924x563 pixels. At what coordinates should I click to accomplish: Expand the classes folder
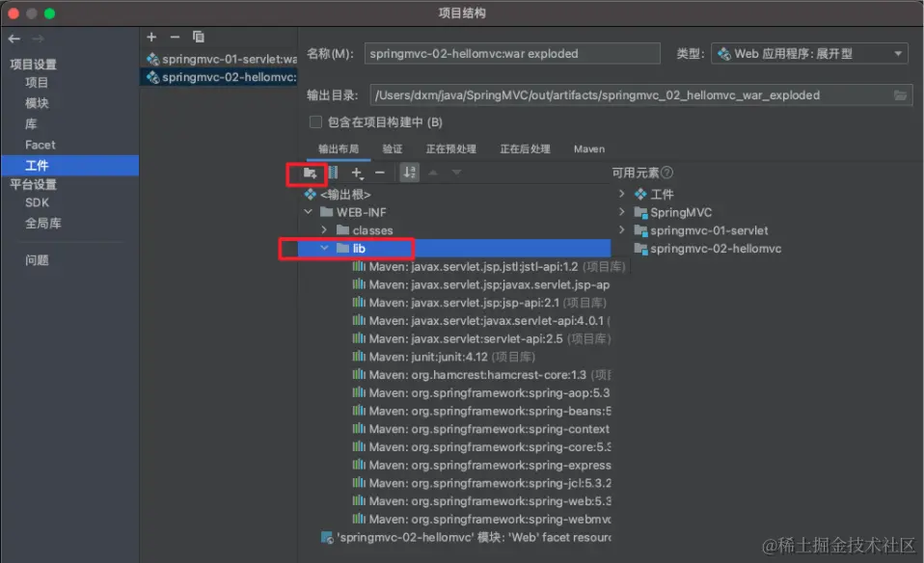click(324, 229)
